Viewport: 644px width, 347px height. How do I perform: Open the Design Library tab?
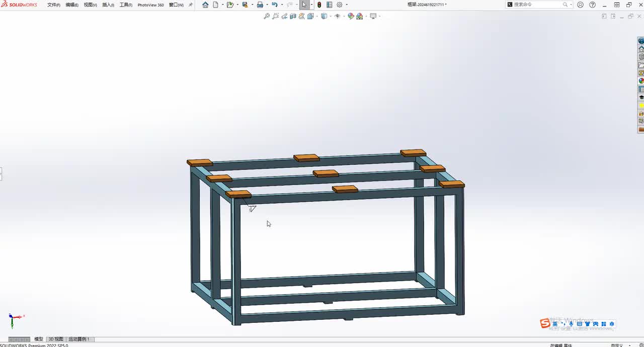(641, 57)
